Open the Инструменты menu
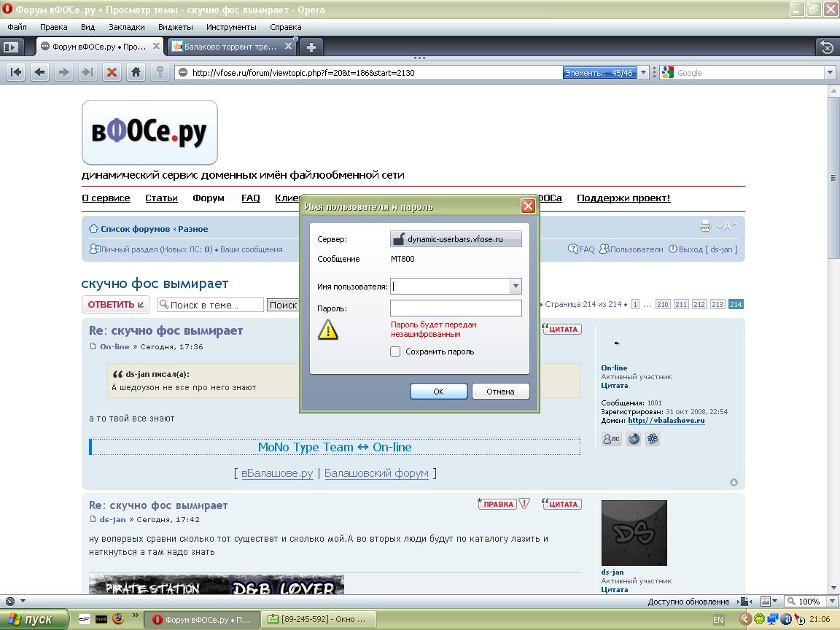Image resolution: width=840 pixels, height=630 pixels. 231,27
